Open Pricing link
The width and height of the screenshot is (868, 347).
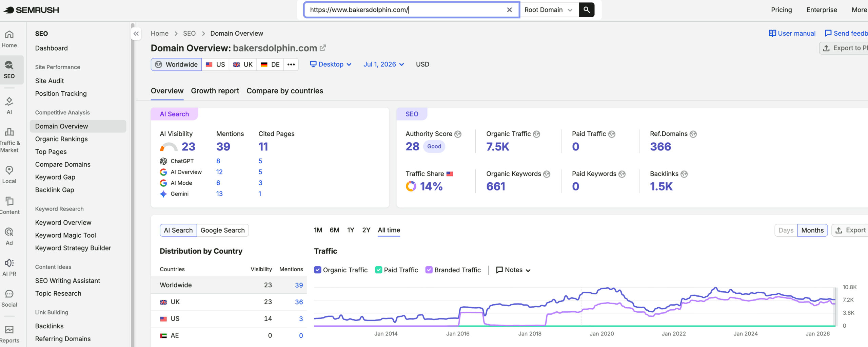pos(781,10)
